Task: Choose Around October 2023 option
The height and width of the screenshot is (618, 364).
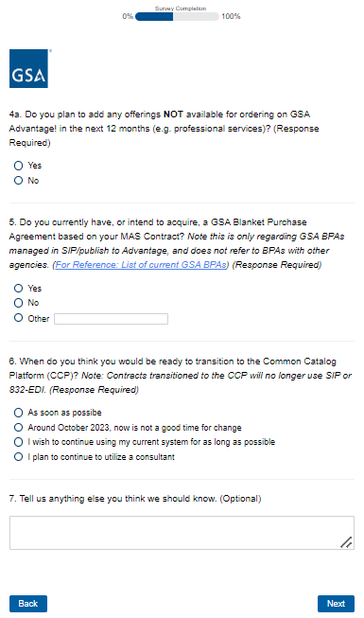Action: click(19, 427)
